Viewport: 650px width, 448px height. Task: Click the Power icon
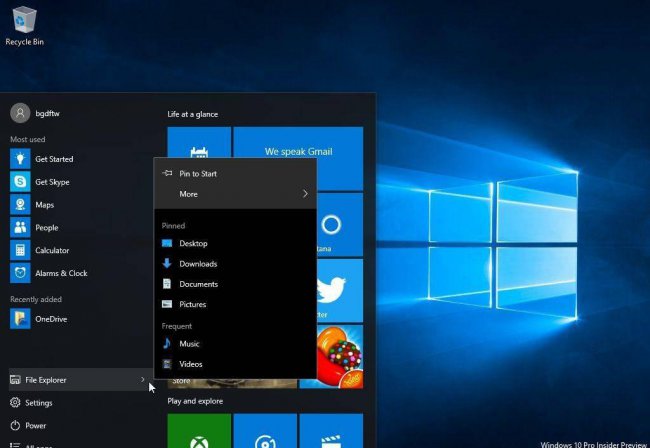(15, 425)
